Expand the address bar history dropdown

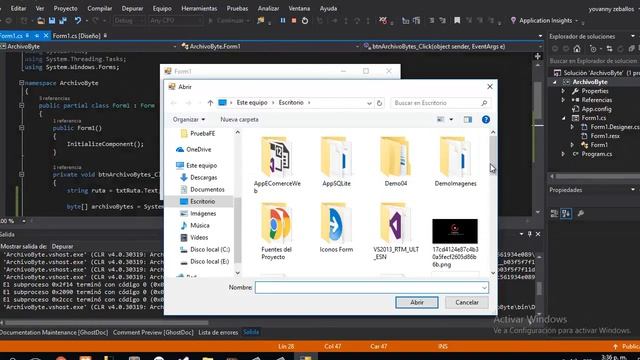coord(369,103)
